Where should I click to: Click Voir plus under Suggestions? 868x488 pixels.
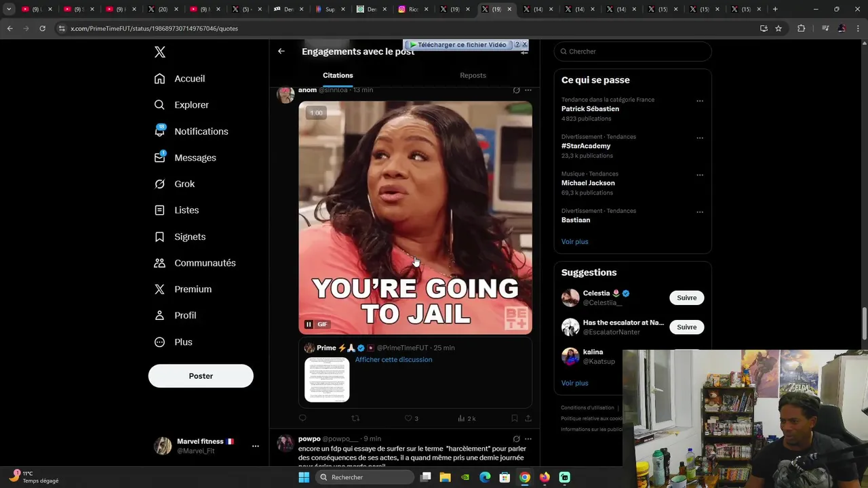[574, 383]
